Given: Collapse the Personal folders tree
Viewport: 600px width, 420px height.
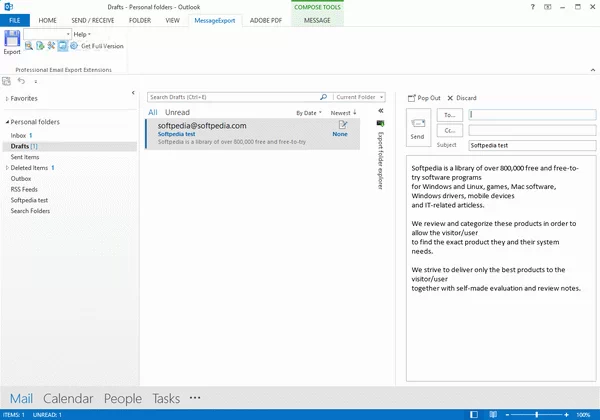Looking at the screenshot, I should tap(7, 121).
